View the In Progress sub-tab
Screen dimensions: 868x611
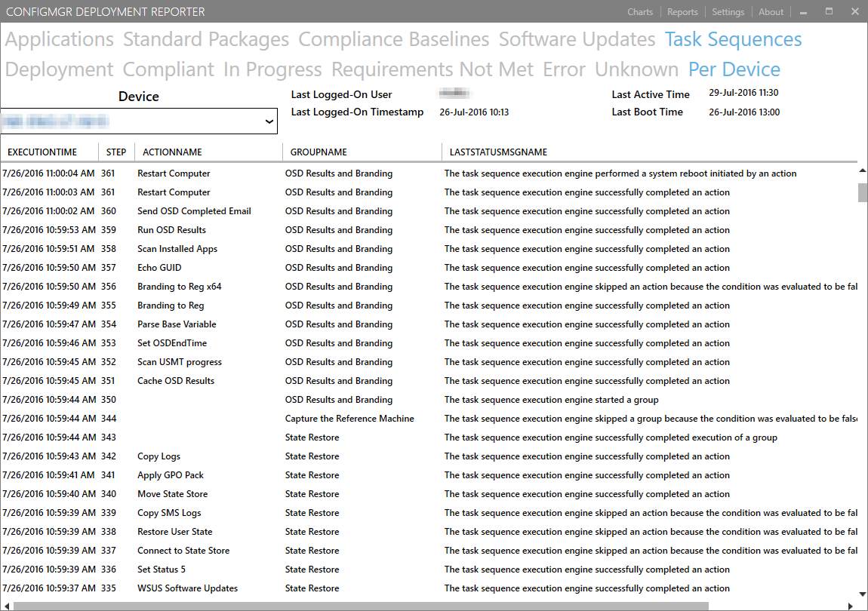[272, 69]
